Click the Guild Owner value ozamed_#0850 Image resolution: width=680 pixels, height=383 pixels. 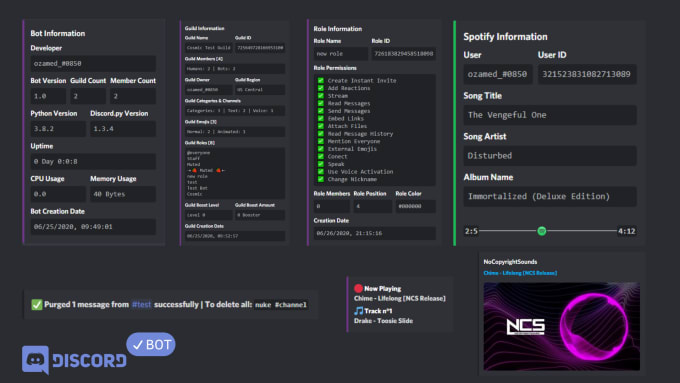coord(209,90)
